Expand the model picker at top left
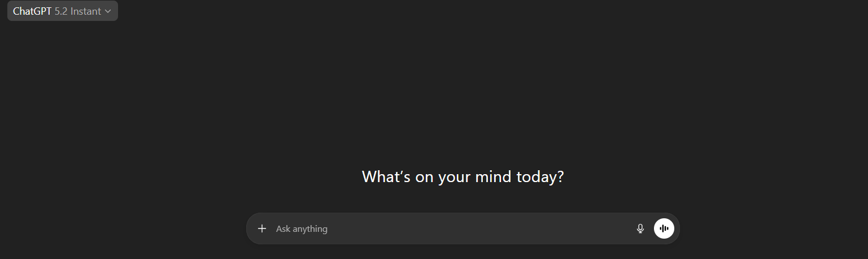This screenshot has height=259, width=868. pos(62,11)
